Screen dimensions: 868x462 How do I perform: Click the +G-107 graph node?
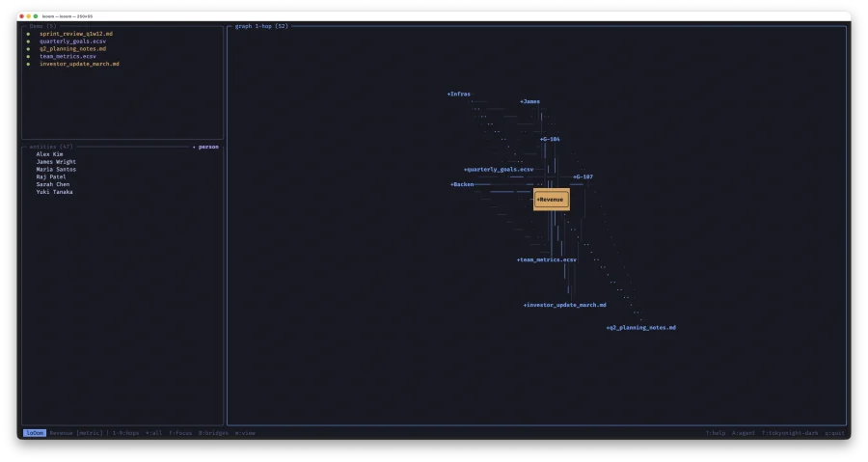583,177
